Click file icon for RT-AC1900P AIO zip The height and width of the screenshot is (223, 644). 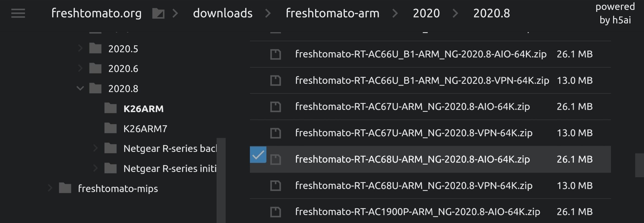pos(275,212)
